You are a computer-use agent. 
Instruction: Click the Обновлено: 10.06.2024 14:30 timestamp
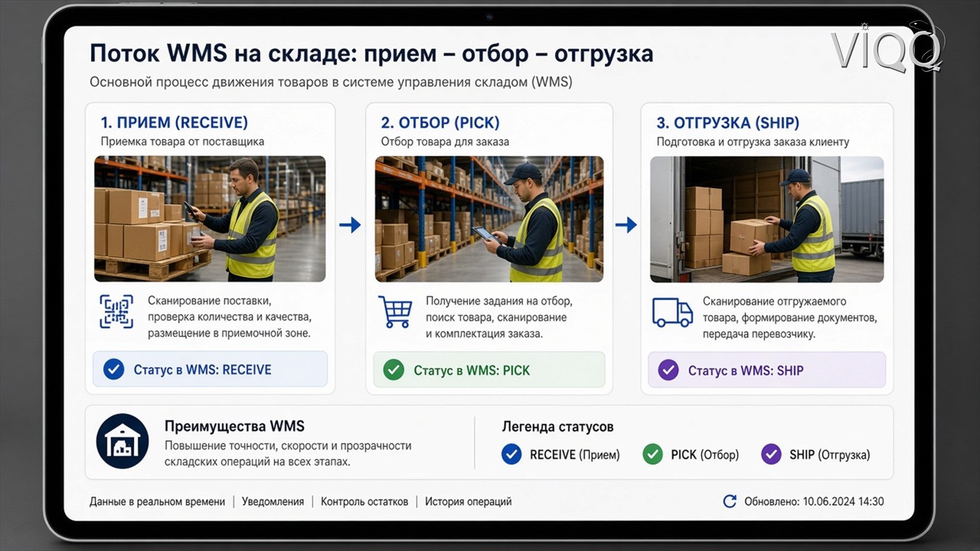pos(814,502)
